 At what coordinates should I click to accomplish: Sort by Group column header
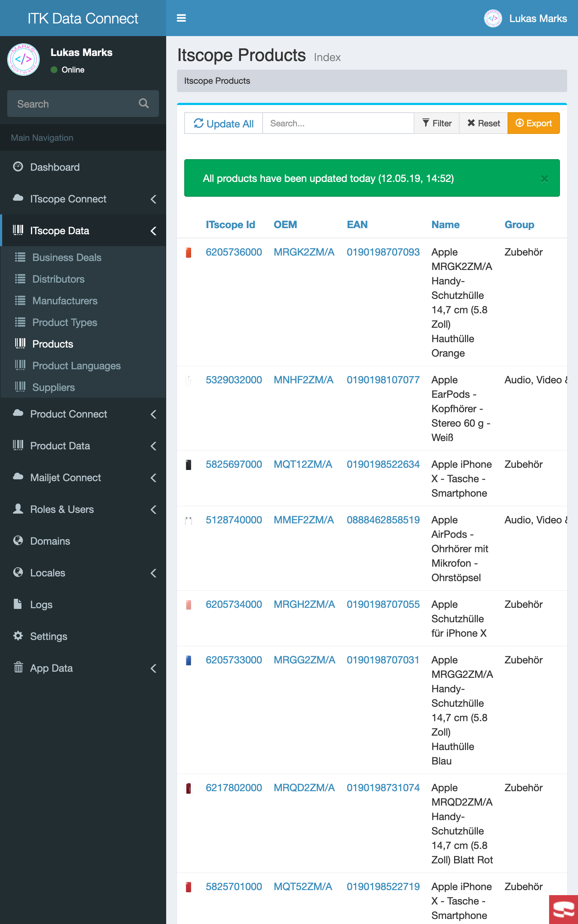tap(519, 225)
